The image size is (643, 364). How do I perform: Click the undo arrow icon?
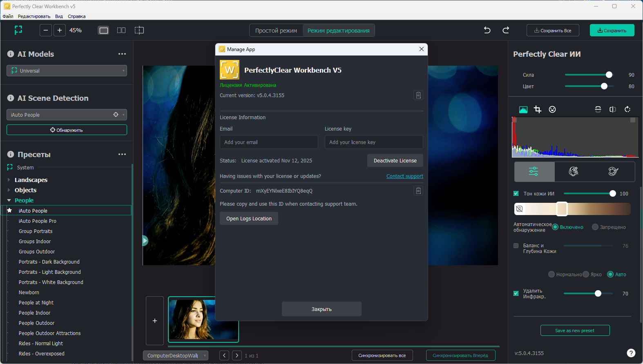tap(487, 30)
